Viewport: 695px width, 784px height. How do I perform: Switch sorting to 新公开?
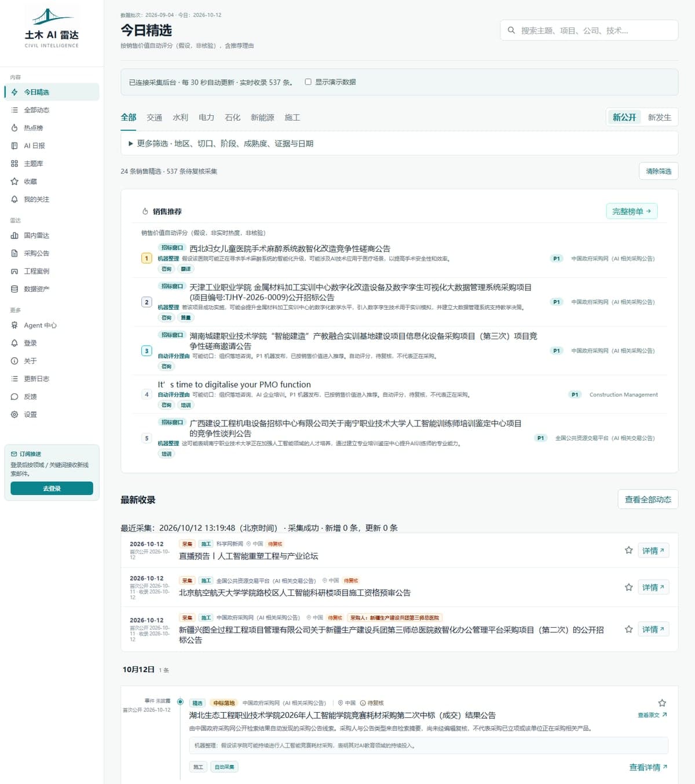click(x=624, y=118)
